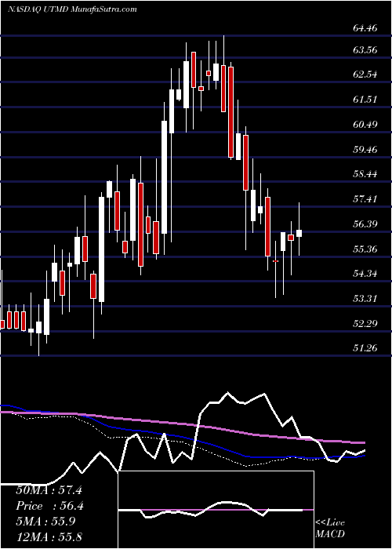This screenshot has width=392, height=549.
Task: Select the 60.49 price axis label
Action: 365,124
